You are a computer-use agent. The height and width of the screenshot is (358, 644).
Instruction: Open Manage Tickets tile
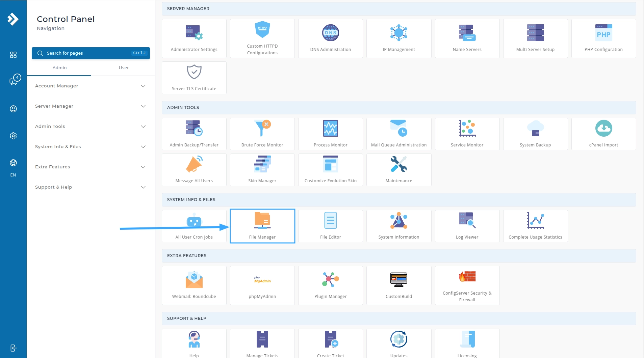[262, 343]
